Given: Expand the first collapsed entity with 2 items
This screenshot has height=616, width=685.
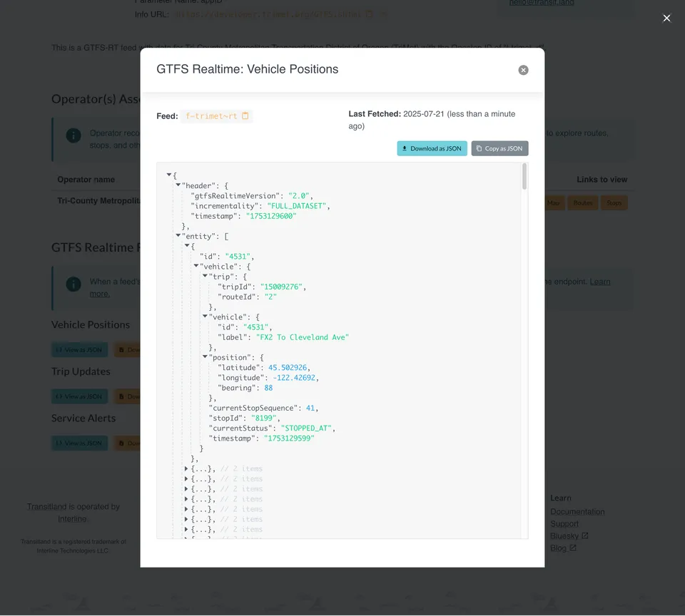Looking at the screenshot, I should coord(186,468).
